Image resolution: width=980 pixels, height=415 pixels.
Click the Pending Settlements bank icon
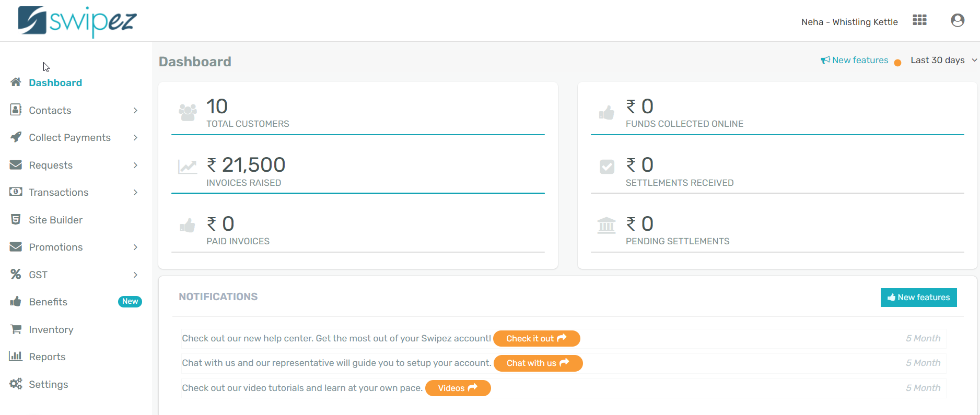pos(606,225)
